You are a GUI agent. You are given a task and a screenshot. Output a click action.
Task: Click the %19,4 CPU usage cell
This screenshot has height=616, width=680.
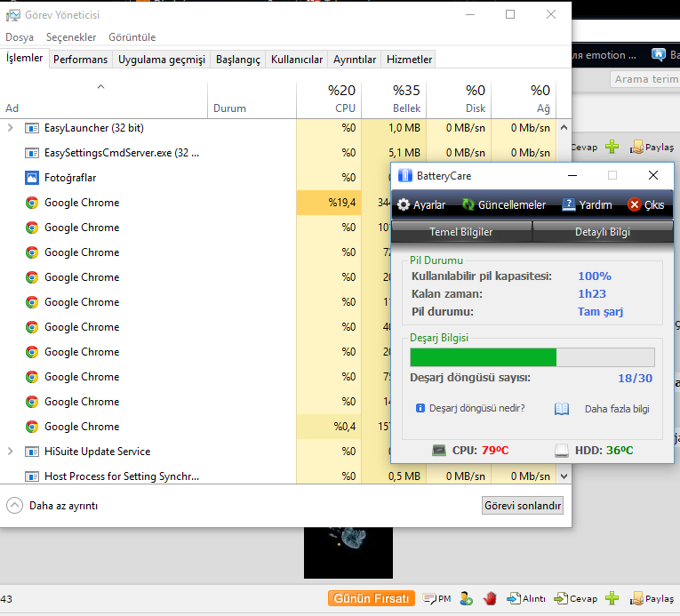coord(329,203)
